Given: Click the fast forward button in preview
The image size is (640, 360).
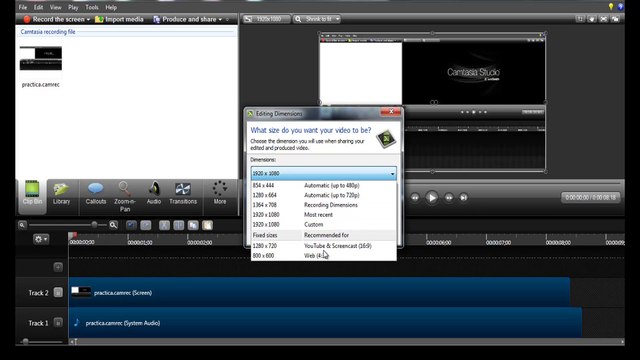Looking at the screenshot, I should point(449,198).
